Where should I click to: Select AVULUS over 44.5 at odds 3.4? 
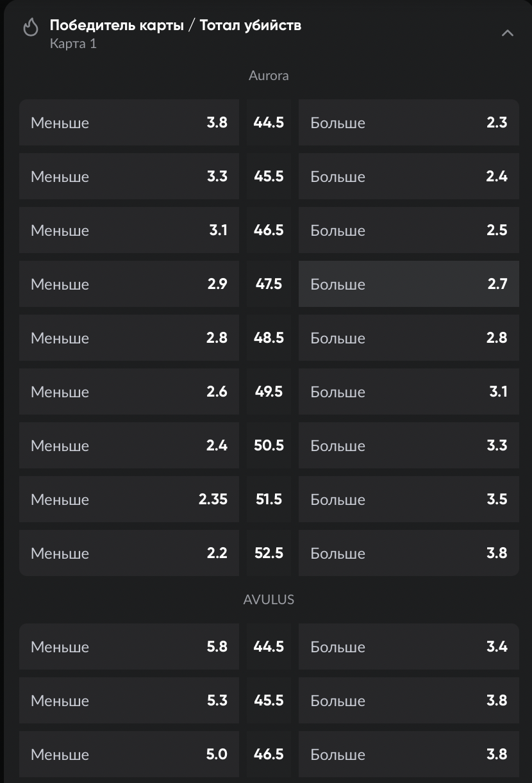point(408,647)
